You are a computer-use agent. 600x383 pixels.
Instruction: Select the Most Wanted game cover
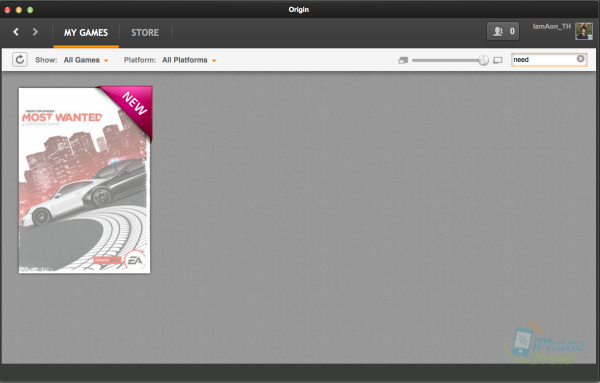click(85, 180)
